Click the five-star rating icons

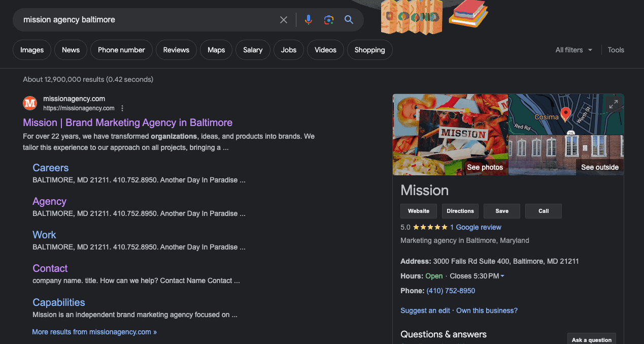[x=430, y=227]
